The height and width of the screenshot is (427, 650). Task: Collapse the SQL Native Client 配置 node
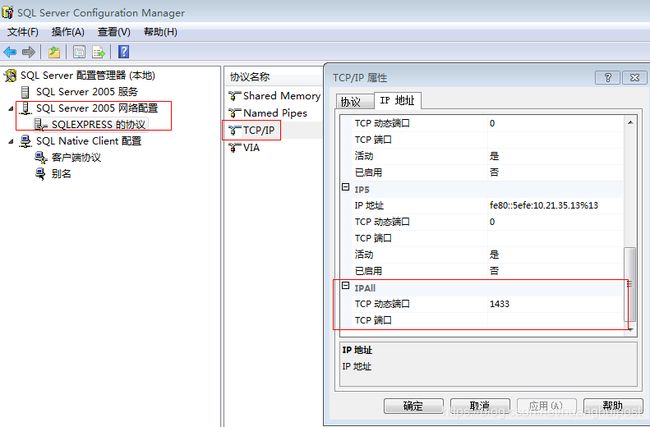[11, 142]
